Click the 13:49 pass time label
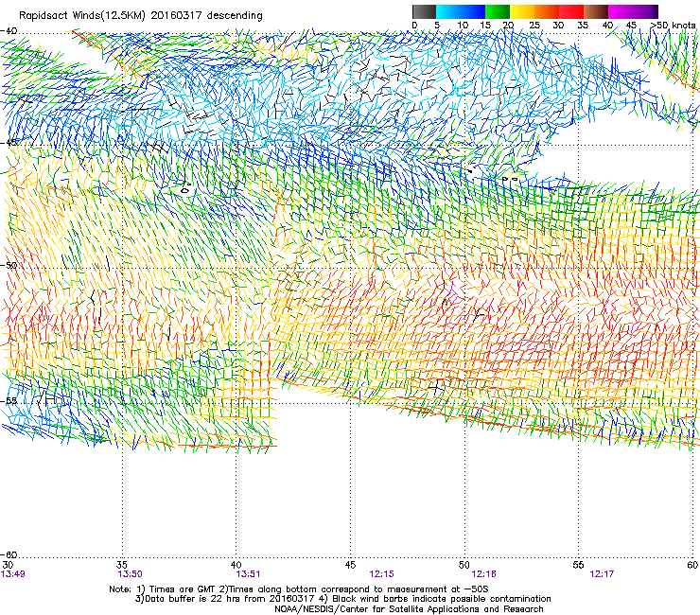This screenshot has height=615, width=700. click(13, 574)
